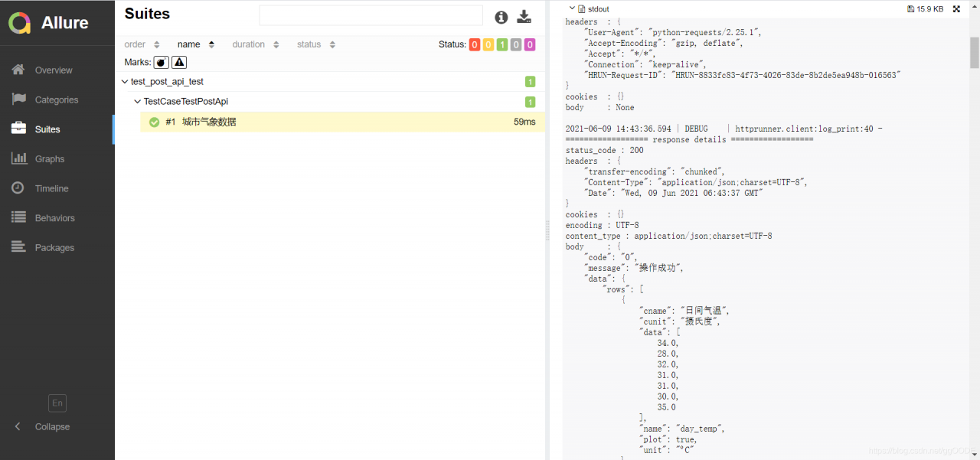Image resolution: width=980 pixels, height=460 pixels.
Task: Toggle the flaky bomb mark filter
Action: (x=161, y=62)
